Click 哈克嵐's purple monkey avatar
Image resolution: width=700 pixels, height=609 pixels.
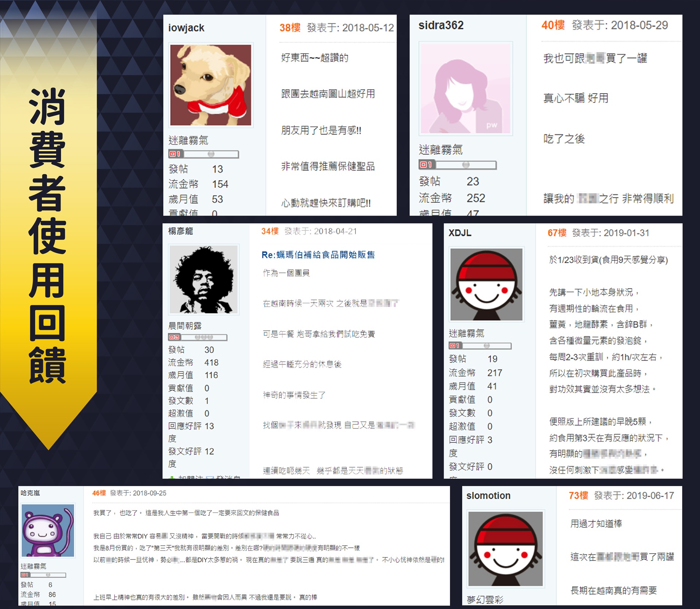click(x=48, y=530)
